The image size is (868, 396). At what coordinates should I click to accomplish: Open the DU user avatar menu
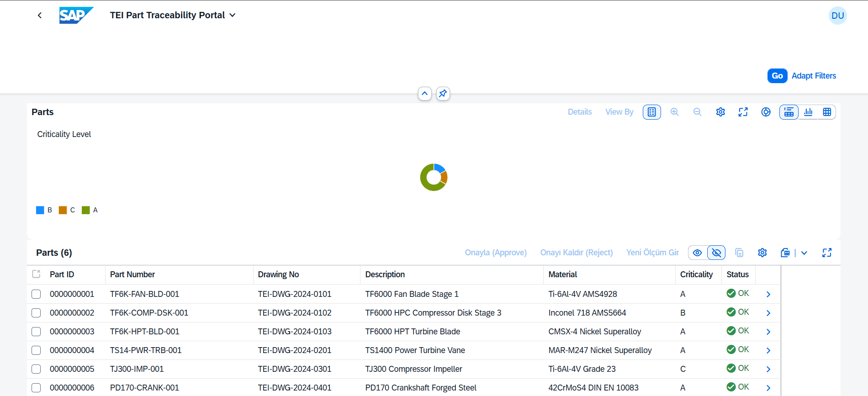tap(837, 16)
